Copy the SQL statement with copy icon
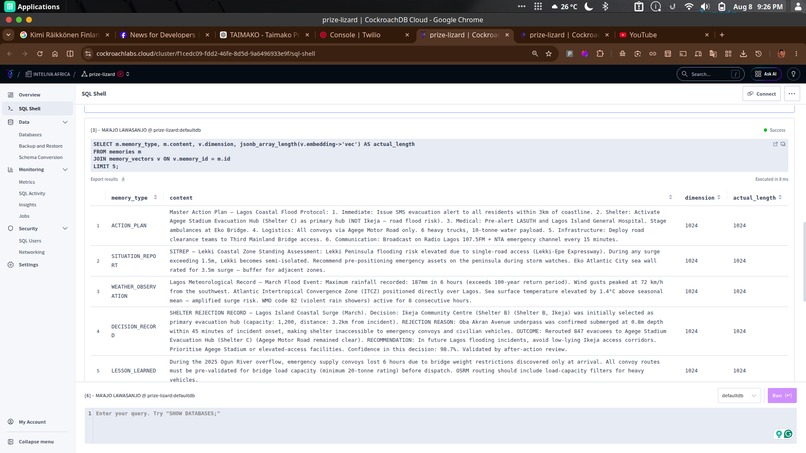 click(x=783, y=144)
